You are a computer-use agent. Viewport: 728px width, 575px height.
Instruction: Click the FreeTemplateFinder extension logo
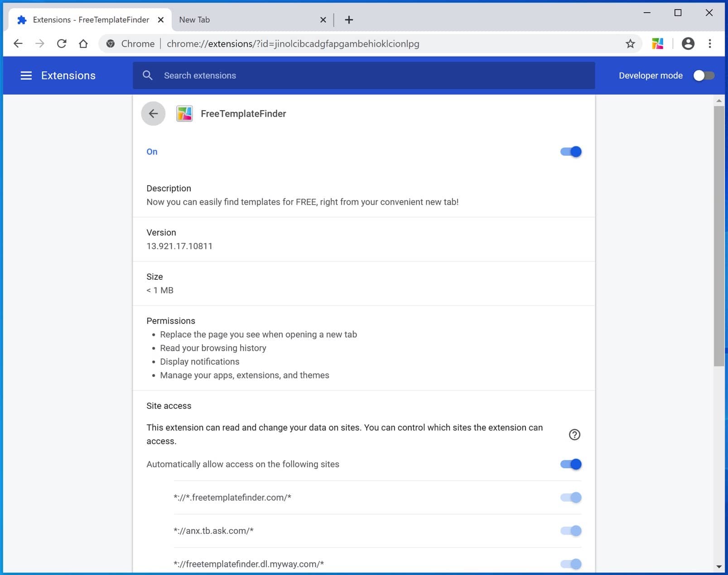tap(184, 113)
